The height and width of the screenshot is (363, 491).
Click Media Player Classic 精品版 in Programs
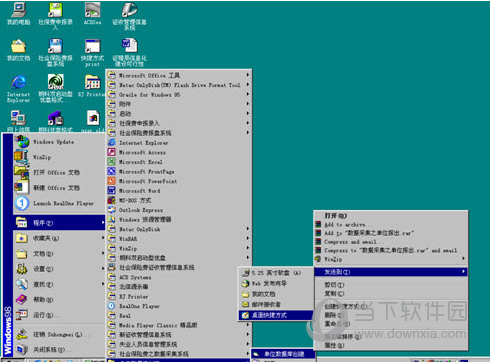pyautogui.click(x=179, y=325)
